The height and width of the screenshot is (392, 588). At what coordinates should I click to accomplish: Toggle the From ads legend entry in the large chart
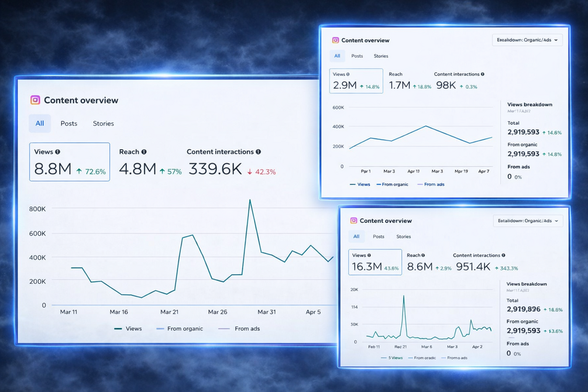point(239,329)
